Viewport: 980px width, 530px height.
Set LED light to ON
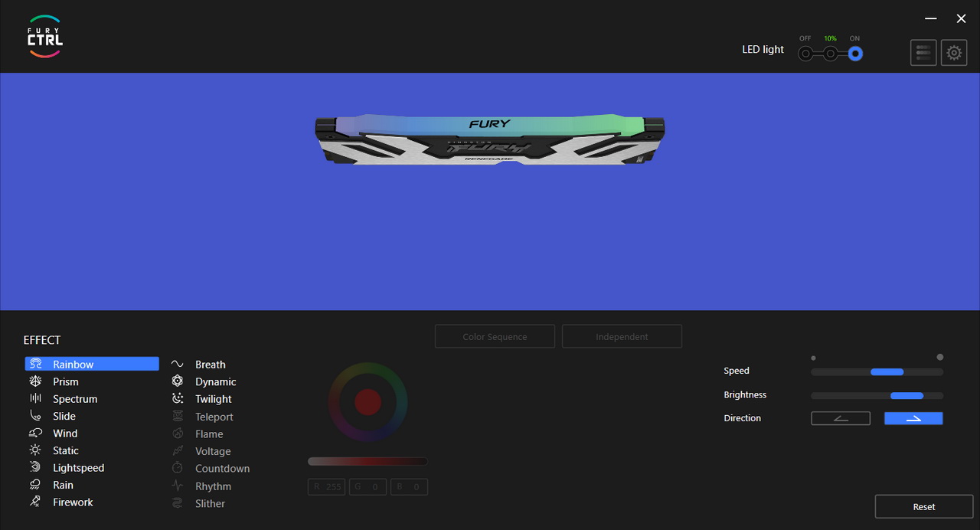click(855, 54)
